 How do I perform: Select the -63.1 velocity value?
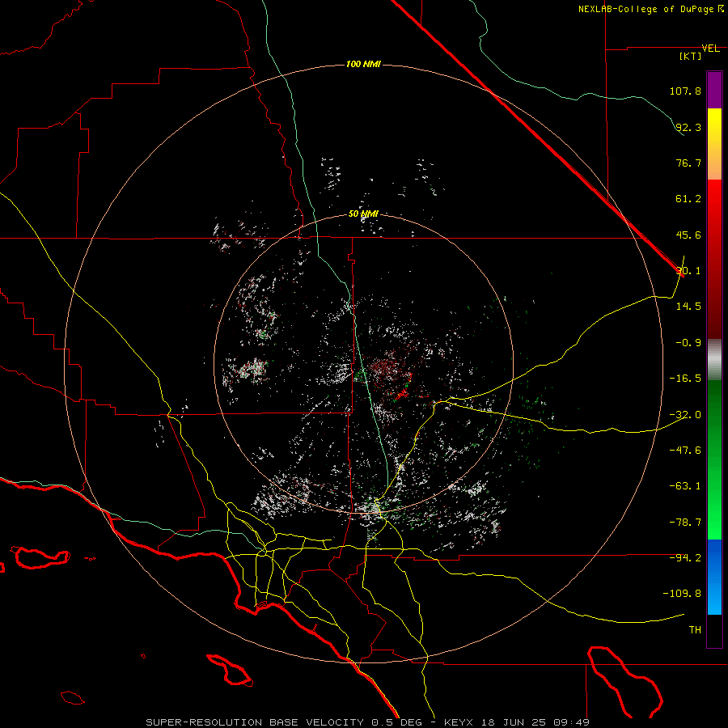click(685, 486)
